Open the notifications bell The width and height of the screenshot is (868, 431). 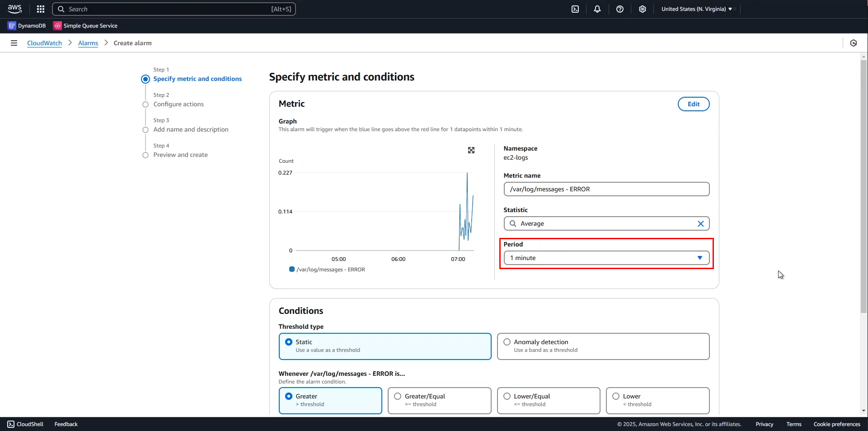(597, 9)
